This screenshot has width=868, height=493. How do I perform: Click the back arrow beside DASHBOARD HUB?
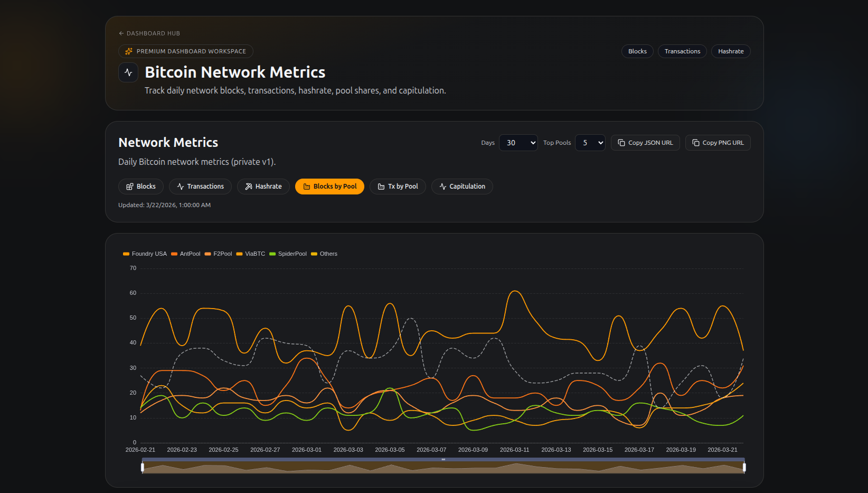[x=121, y=33]
